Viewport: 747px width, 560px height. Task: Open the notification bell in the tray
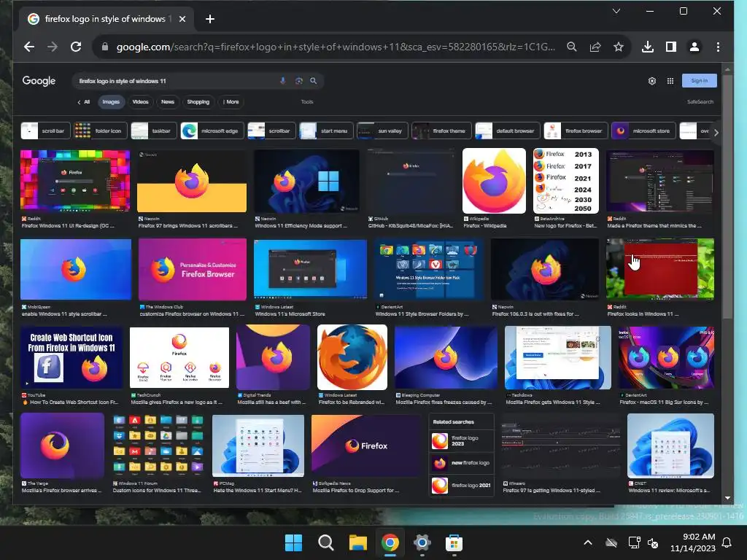coord(727,542)
